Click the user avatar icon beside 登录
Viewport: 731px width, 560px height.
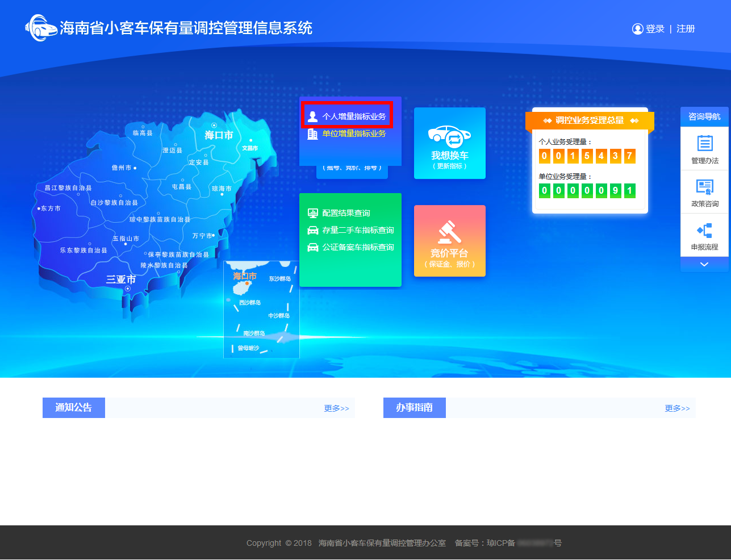tap(637, 29)
